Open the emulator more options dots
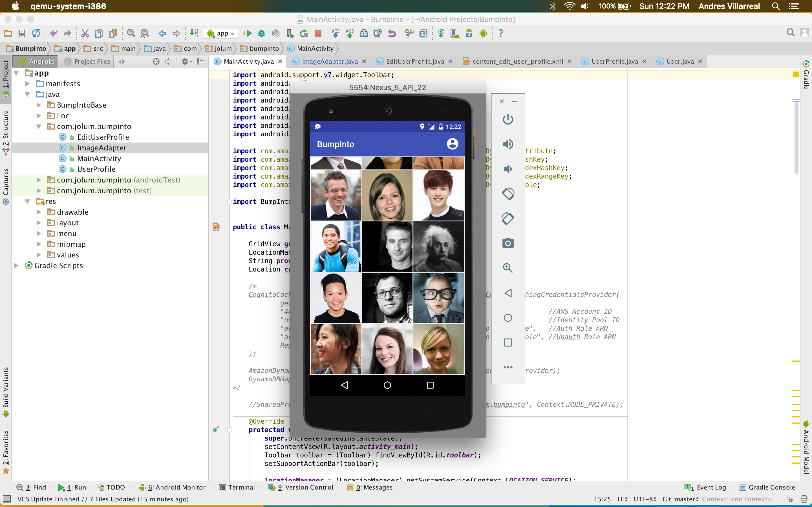The image size is (812, 507). [508, 367]
